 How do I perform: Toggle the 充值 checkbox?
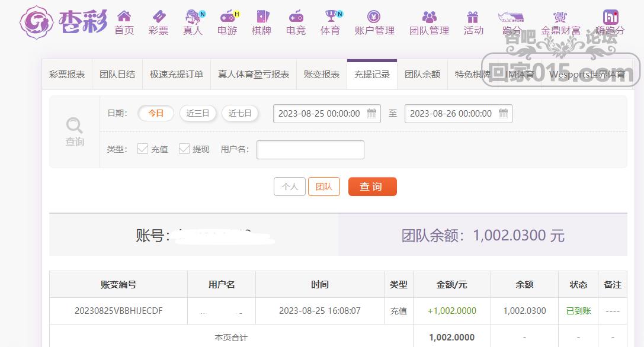143,149
